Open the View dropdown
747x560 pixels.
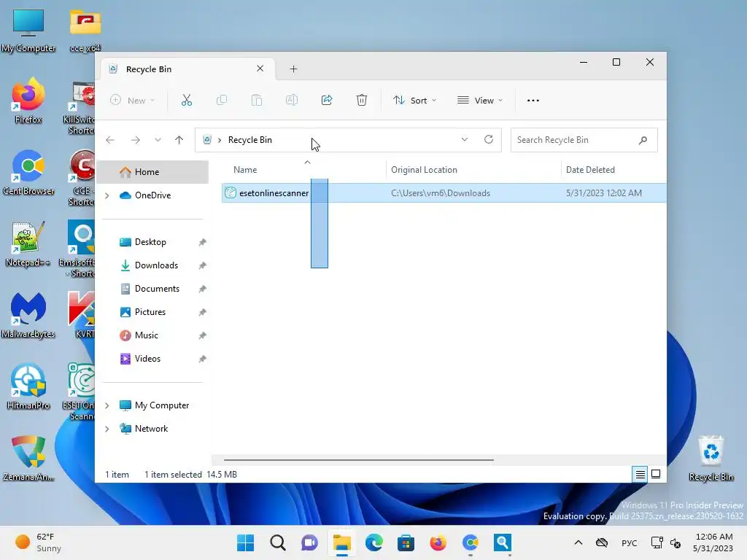480,101
